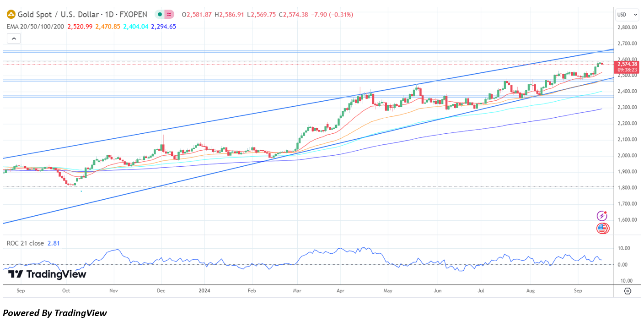Click the ROC value 2.81
Image resolution: width=644 pixels, height=322 pixels.
coord(53,243)
